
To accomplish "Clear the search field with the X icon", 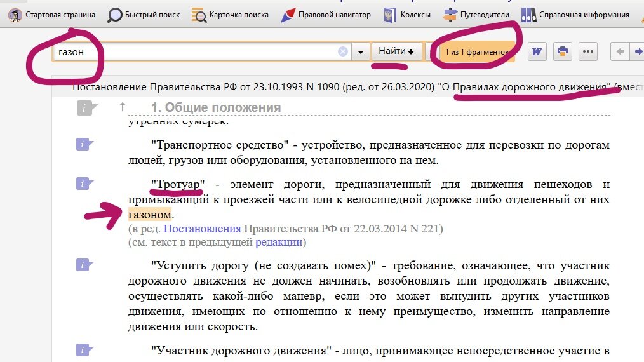I will pos(343,51).
